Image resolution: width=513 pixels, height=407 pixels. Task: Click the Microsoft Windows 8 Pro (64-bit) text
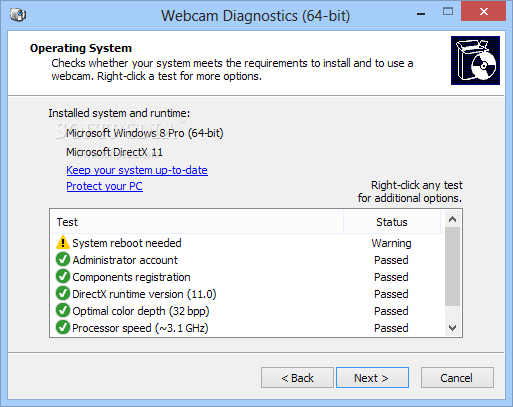click(x=145, y=133)
